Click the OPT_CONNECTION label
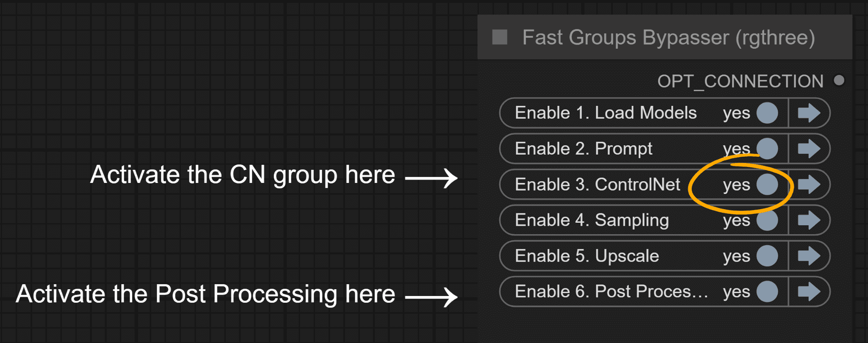868x343 pixels. tap(740, 81)
